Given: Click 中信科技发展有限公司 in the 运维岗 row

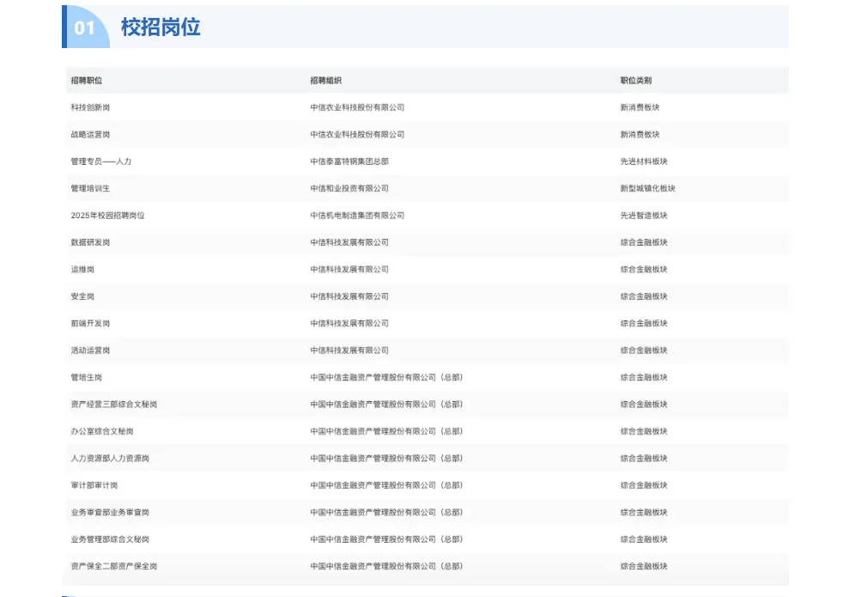Looking at the screenshot, I should pyautogui.click(x=349, y=269).
